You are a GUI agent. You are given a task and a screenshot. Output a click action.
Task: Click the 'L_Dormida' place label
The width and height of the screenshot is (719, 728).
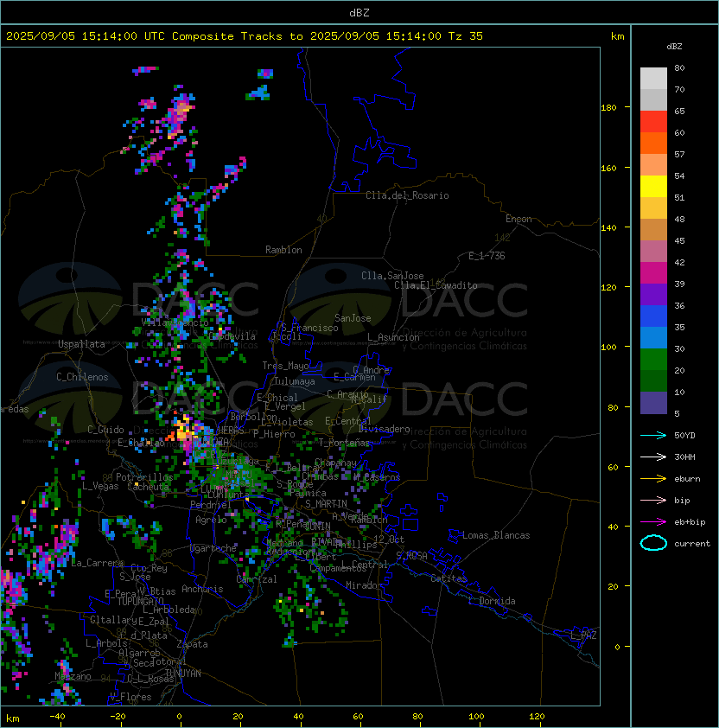[492, 601]
